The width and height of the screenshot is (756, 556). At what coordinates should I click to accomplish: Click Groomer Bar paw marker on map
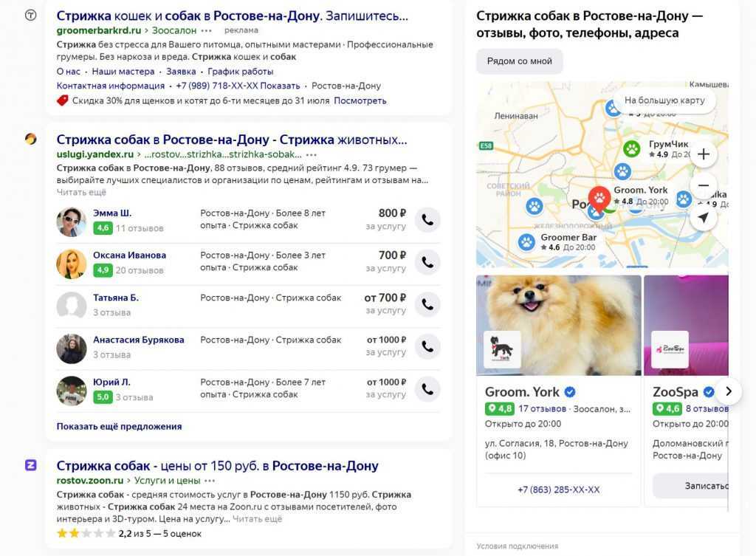click(x=526, y=241)
